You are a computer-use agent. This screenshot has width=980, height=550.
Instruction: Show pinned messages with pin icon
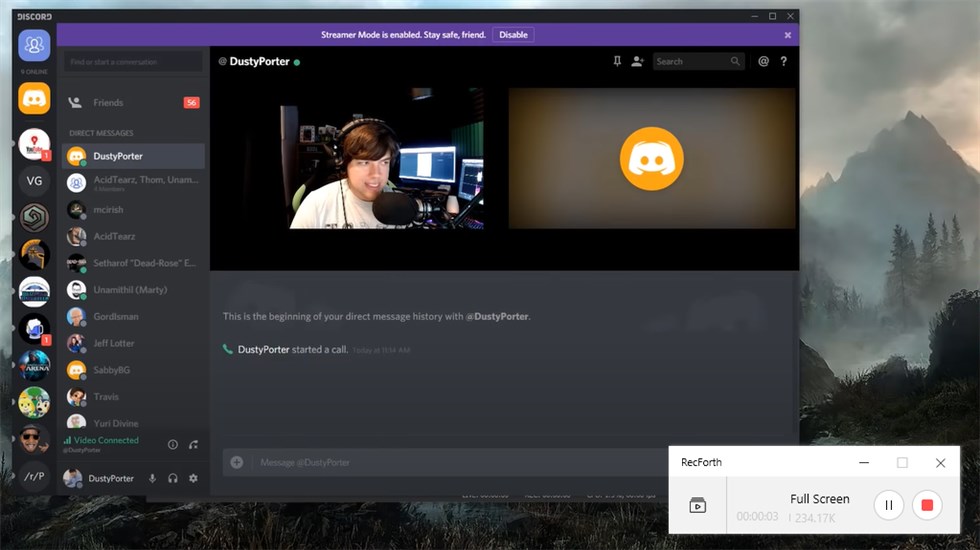coord(617,61)
